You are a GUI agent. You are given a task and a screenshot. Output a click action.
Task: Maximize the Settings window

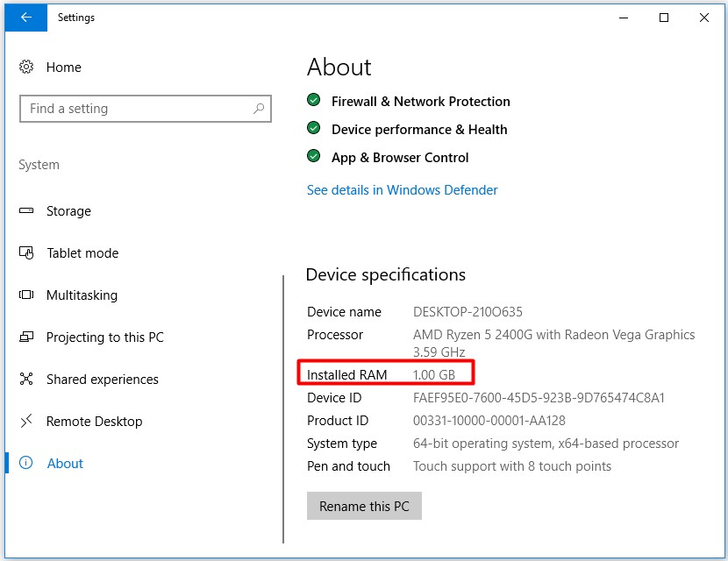click(664, 18)
